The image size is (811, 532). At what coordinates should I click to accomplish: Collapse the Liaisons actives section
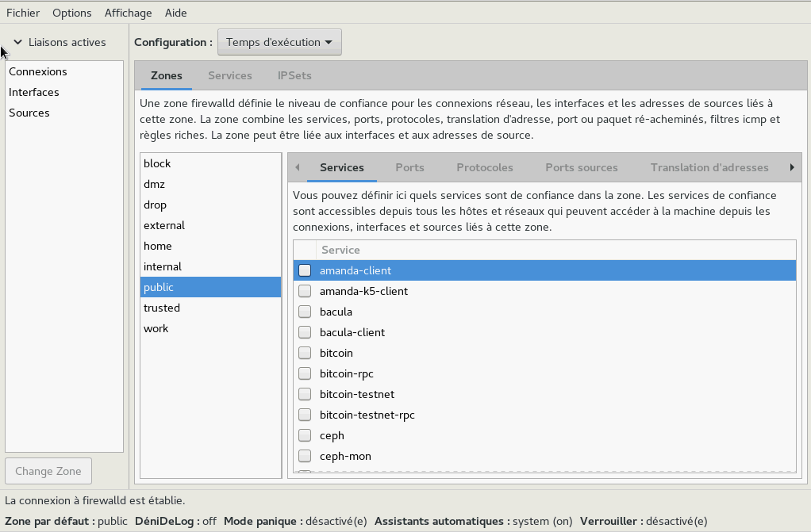pyautogui.click(x=17, y=42)
